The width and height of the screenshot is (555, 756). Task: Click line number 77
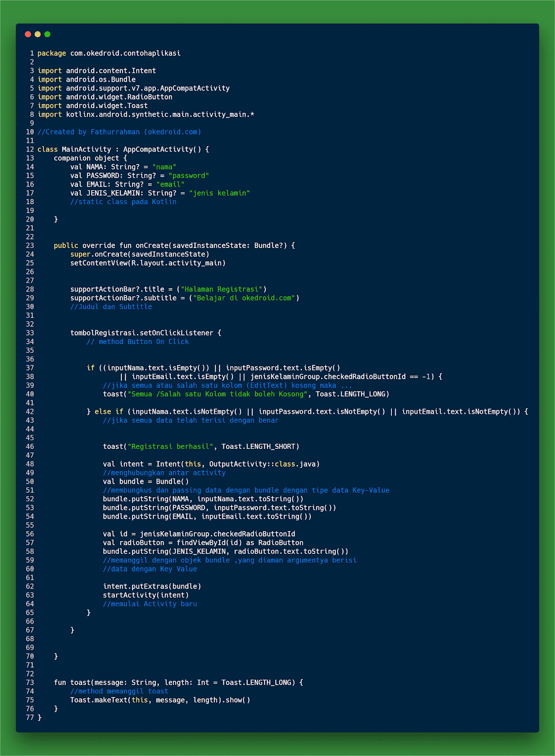pos(30,718)
